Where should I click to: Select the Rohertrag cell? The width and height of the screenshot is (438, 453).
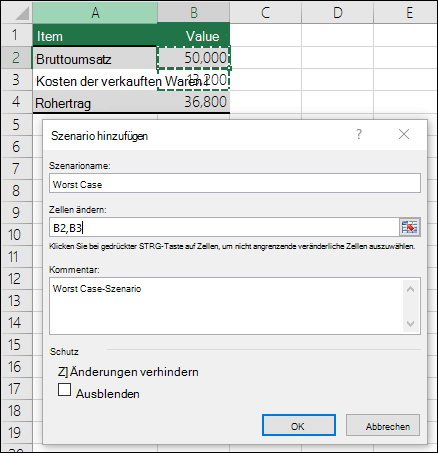click(95, 102)
